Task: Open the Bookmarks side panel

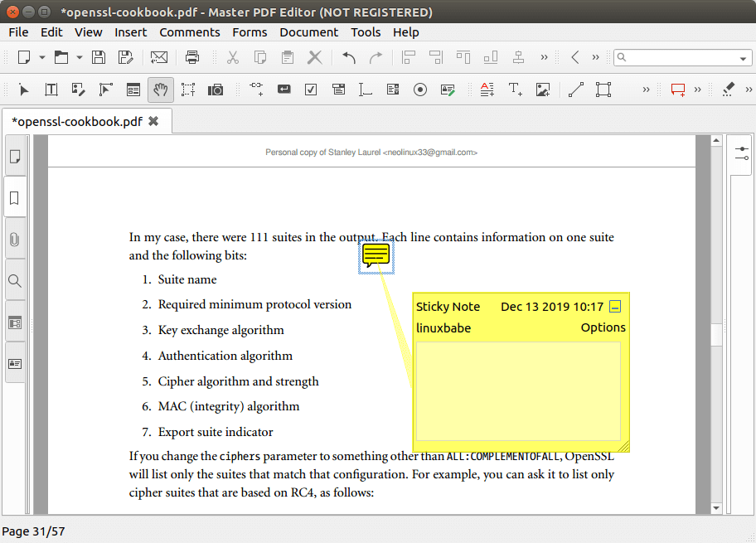Action: coord(15,198)
